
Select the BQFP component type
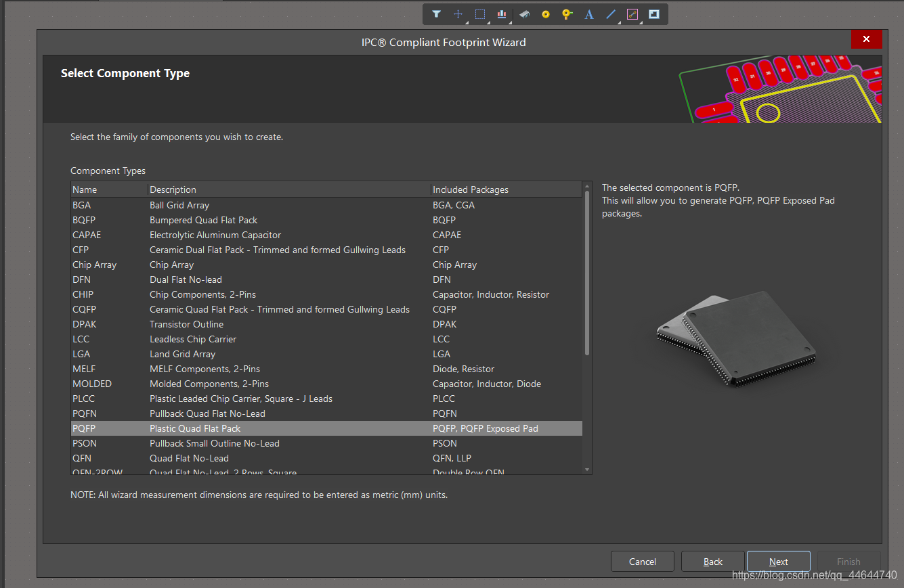tap(326, 220)
